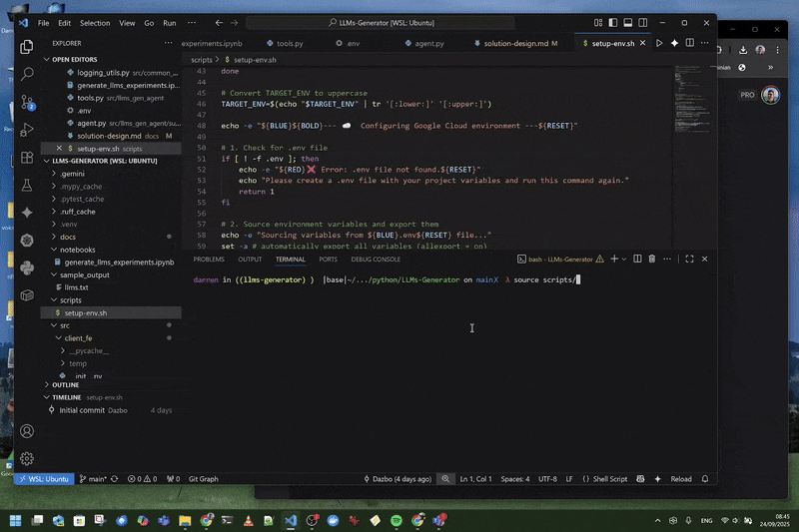Open the Selection menu

[95, 22]
